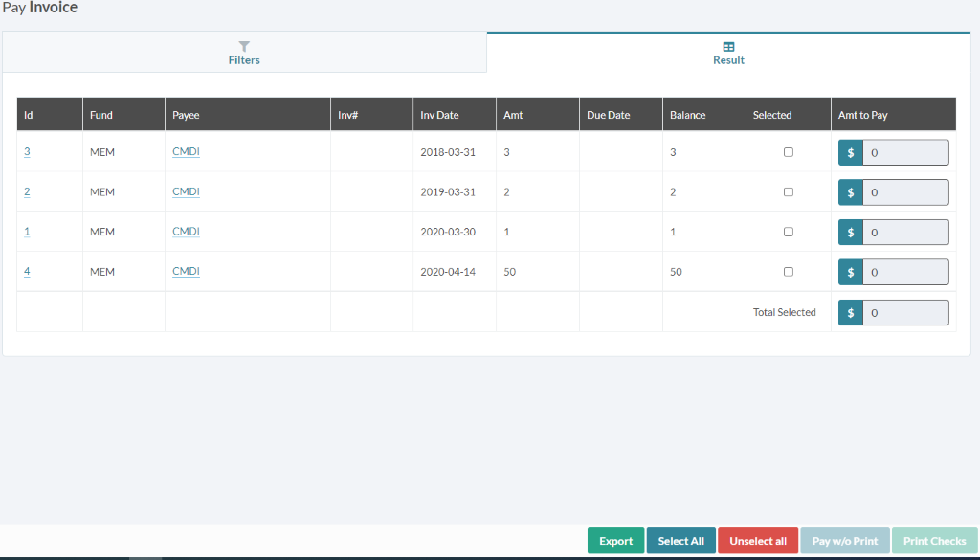Focus Amt to Pay field for 2019-03-31 invoice
This screenshot has width=980, height=560.
(905, 192)
